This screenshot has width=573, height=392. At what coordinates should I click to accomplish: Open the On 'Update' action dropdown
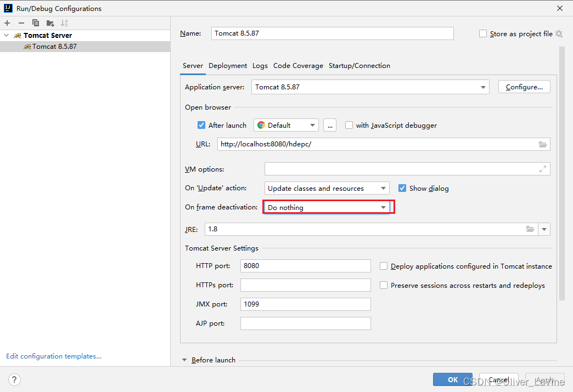pos(327,189)
